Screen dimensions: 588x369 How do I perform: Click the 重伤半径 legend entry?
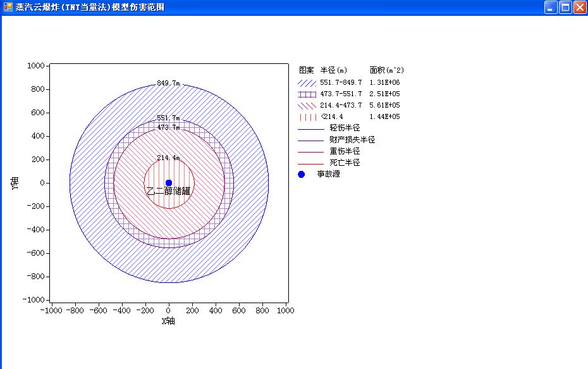[345, 151]
